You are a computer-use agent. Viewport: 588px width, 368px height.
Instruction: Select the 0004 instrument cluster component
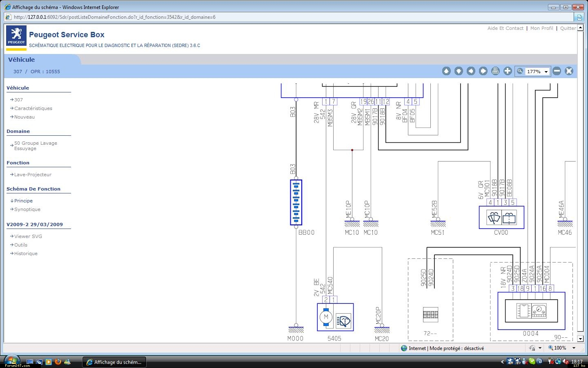click(531, 311)
